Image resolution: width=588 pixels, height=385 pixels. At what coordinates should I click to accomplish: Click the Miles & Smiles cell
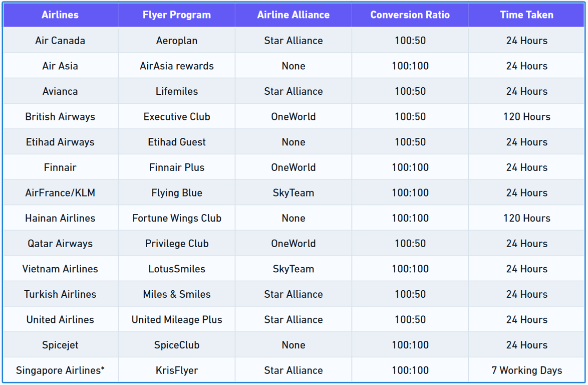176,294
